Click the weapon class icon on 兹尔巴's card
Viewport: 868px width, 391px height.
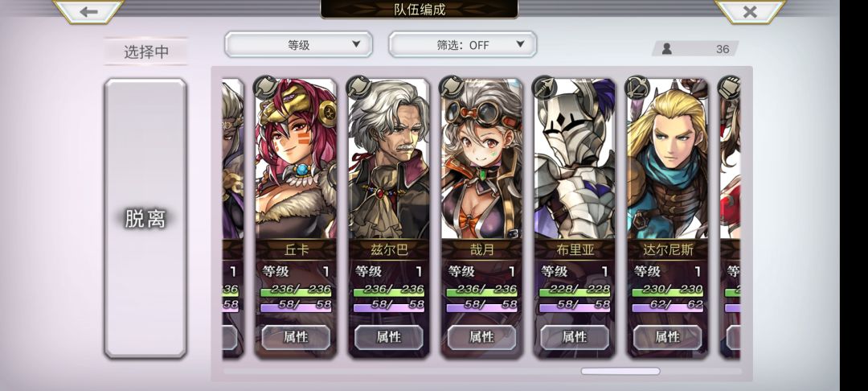358,86
